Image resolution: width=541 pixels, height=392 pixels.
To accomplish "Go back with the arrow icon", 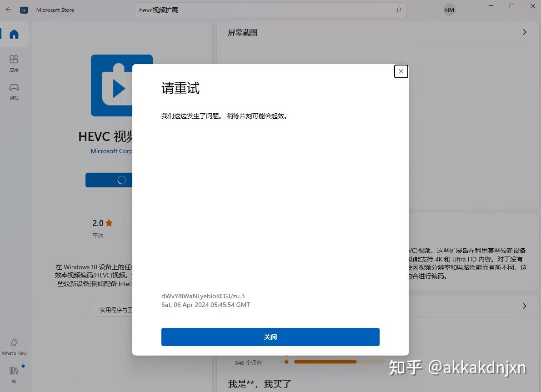I will pos(9,10).
